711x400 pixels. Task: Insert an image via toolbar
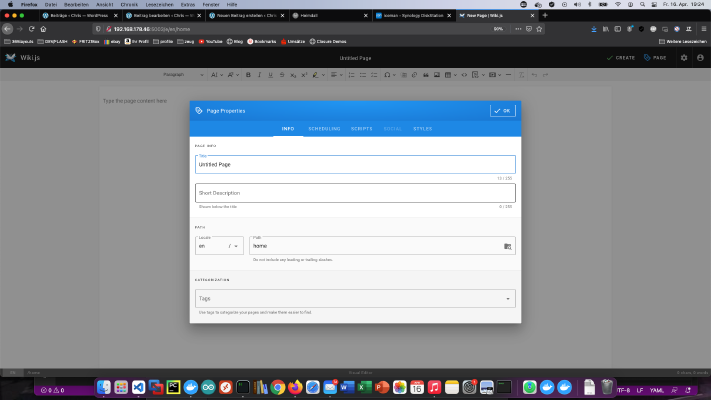(437, 75)
